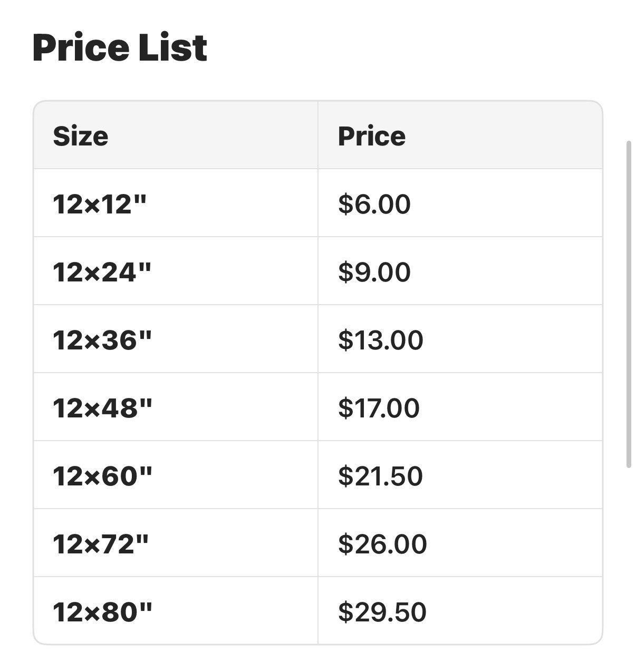Image resolution: width=636 pixels, height=672 pixels.
Task: Select the 12×48" size cell
Action: tap(102, 408)
